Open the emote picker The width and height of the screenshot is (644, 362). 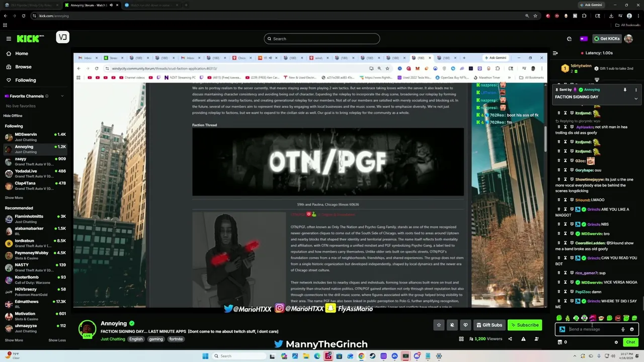click(632, 329)
